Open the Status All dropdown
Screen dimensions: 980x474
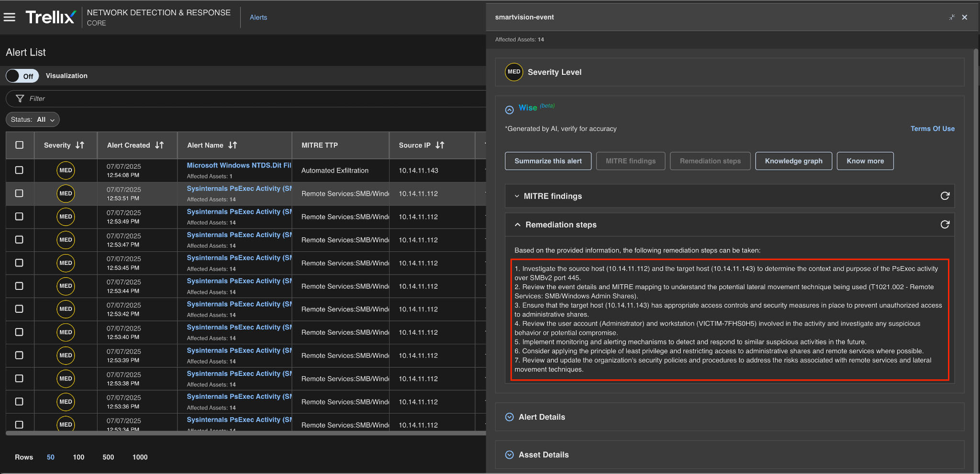pyautogui.click(x=33, y=120)
